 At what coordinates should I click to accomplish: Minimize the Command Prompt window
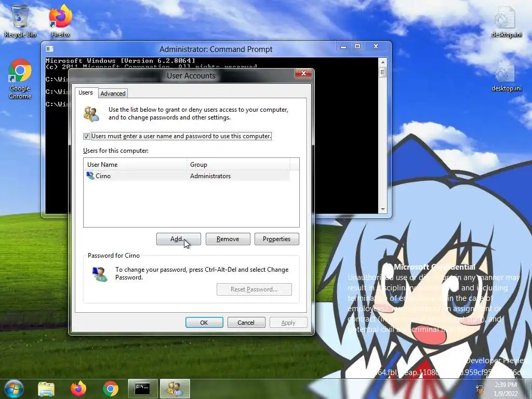pyautogui.click(x=343, y=46)
